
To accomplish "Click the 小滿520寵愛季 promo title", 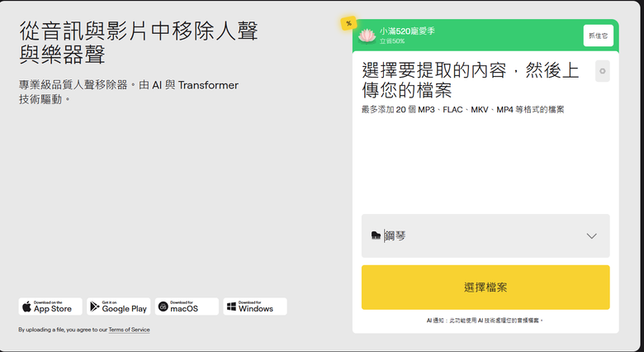I will (407, 31).
